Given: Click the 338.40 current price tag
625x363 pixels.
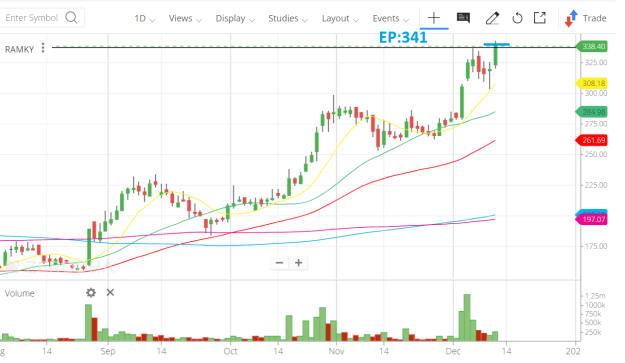Looking at the screenshot, I should click(592, 47).
